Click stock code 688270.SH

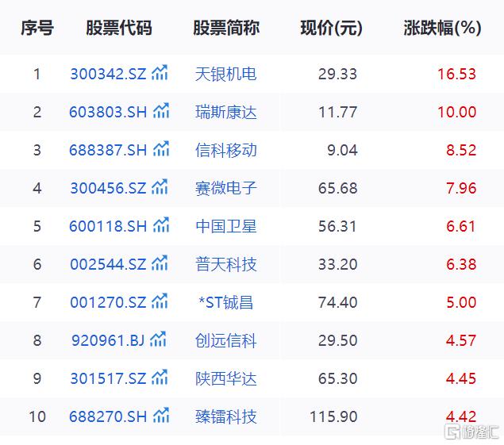[x=108, y=416]
